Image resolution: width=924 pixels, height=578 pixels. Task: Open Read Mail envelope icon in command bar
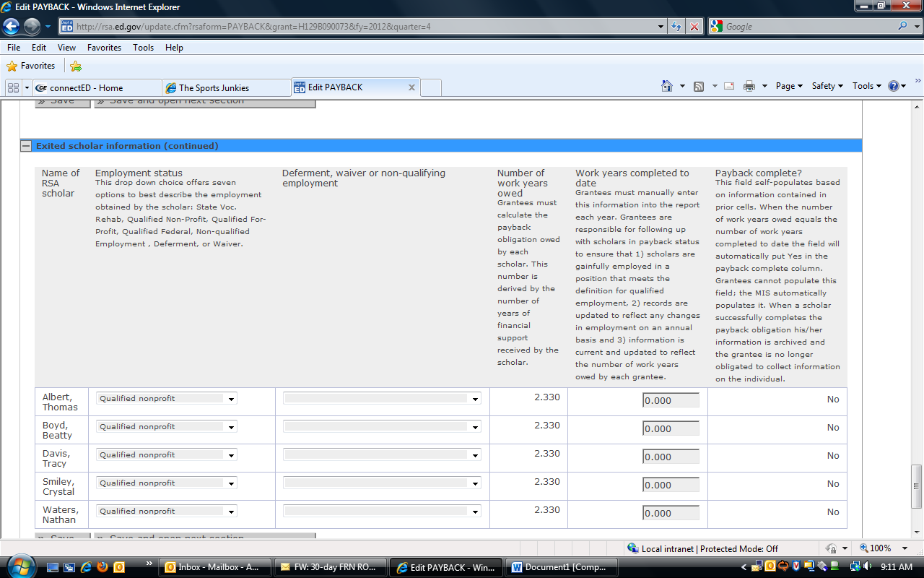[729, 86]
